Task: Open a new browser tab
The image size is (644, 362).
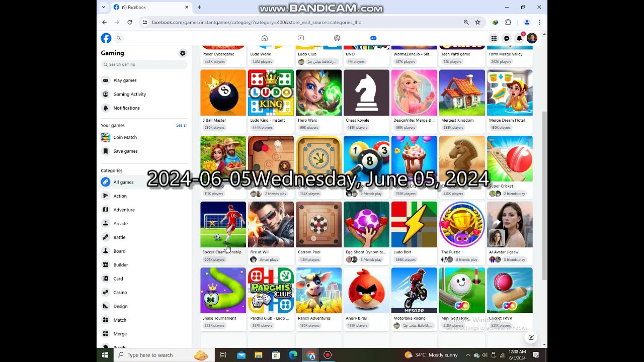Action: pos(199,7)
